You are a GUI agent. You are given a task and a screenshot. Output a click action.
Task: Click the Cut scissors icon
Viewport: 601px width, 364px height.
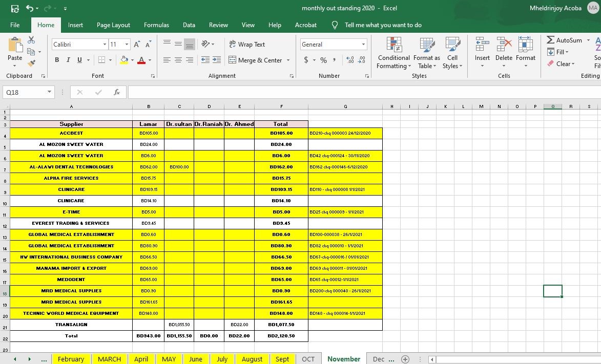31,40
